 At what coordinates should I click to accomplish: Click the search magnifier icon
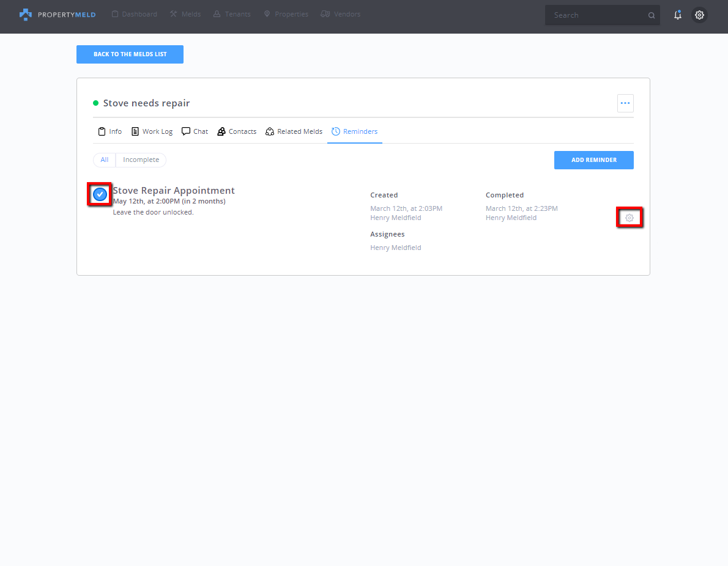pyautogui.click(x=652, y=15)
